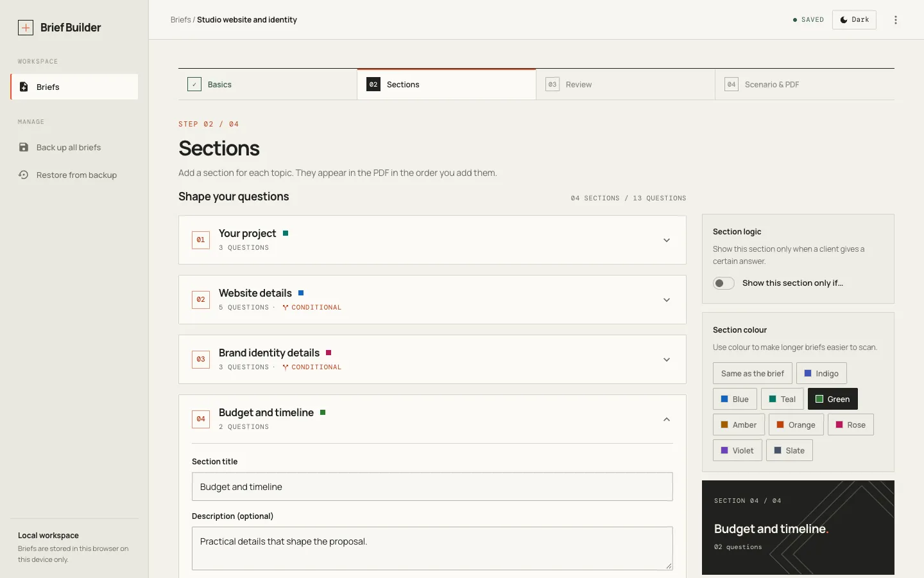Screen dimensions: 924x578
Task: Pick the Blue section colour
Action: click(x=735, y=399)
